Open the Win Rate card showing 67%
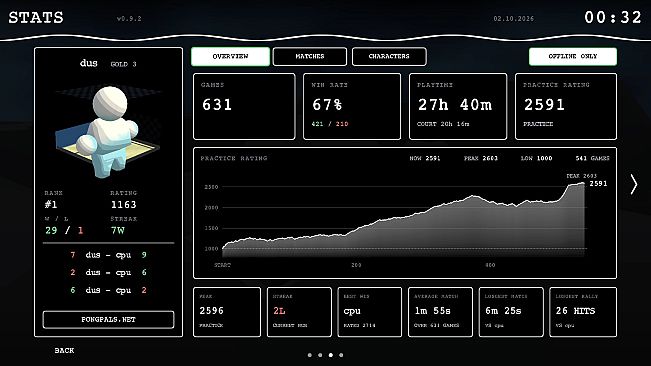 point(352,106)
